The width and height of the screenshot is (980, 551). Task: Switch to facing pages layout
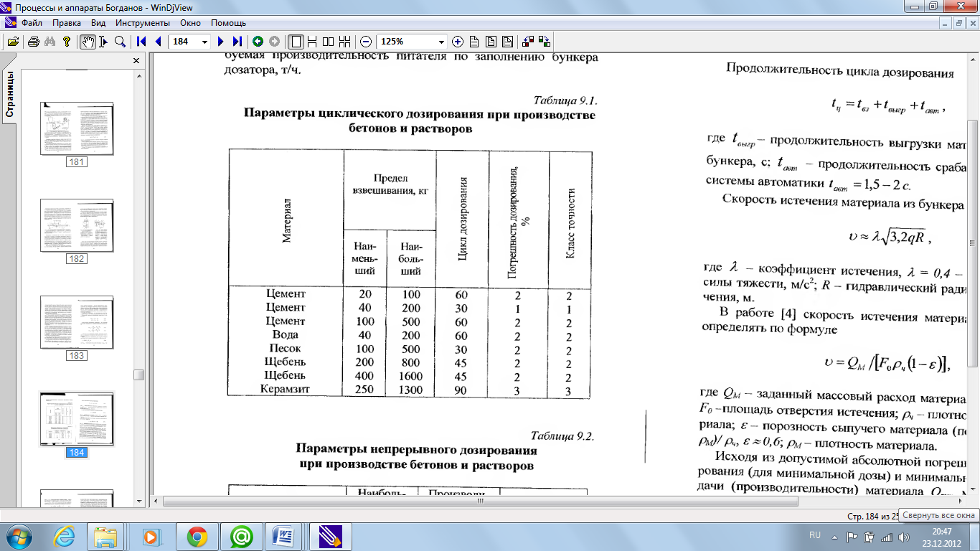[328, 42]
